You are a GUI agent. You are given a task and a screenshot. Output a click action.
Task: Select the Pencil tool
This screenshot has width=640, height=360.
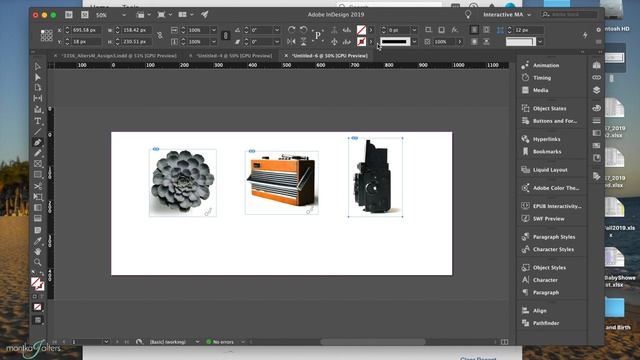click(38, 153)
